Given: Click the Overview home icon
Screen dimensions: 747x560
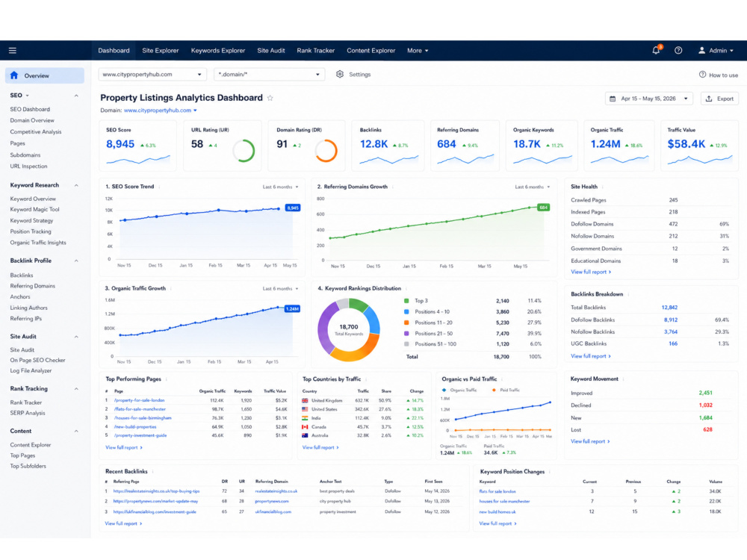Looking at the screenshot, I should point(13,75).
